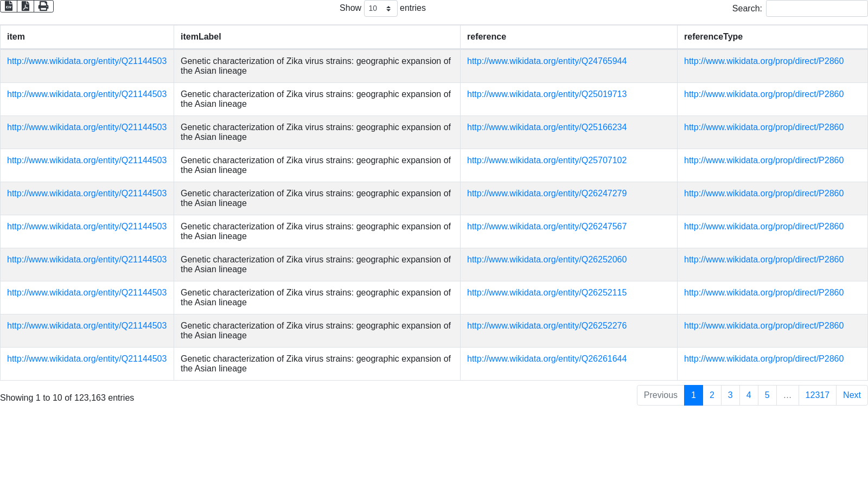Image resolution: width=868 pixels, height=488 pixels.
Task: Open P2860 property link in Q26252276 row
Action: [763, 326]
